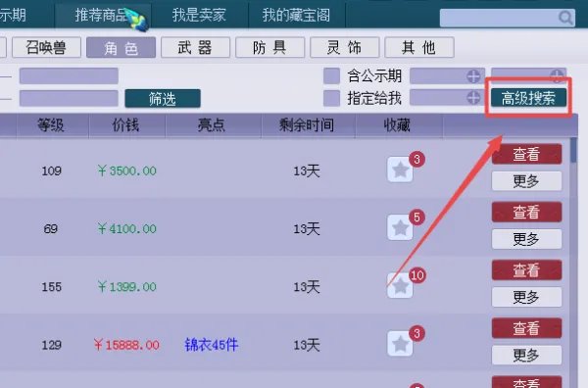This screenshot has height=388, width=588.
Task: Click the search magnifier icon
Action: 565,18
